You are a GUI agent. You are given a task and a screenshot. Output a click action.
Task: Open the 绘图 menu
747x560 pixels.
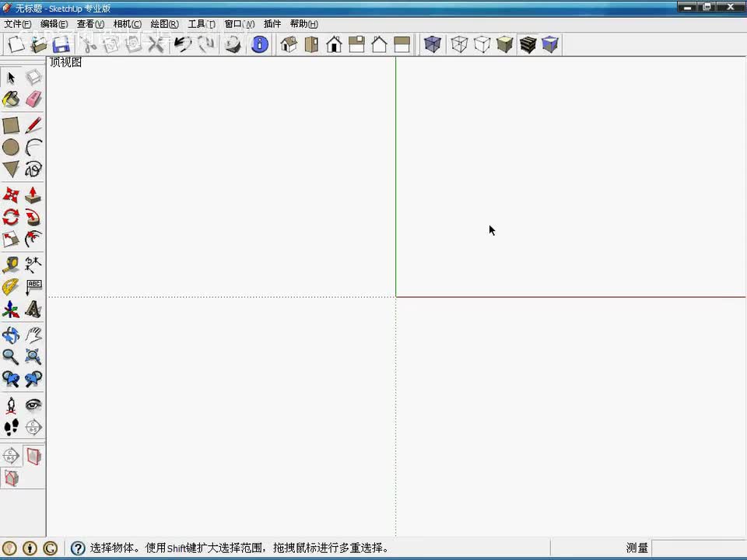point(164,24)
